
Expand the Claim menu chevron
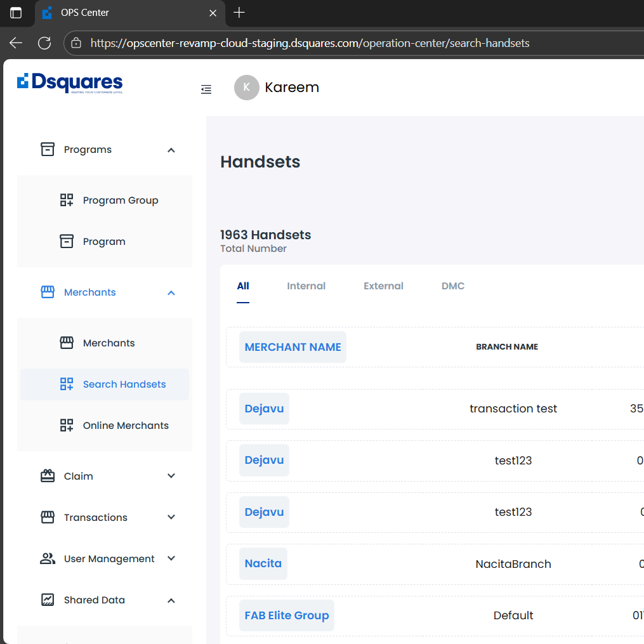click(171, 476)
